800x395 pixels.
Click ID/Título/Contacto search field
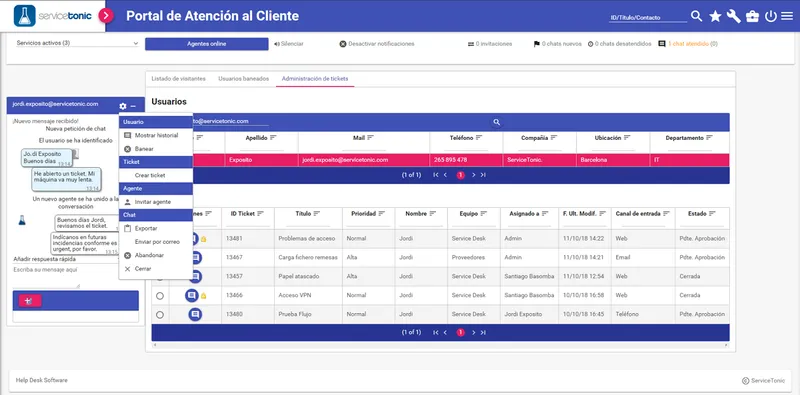[x=648, y=17]
